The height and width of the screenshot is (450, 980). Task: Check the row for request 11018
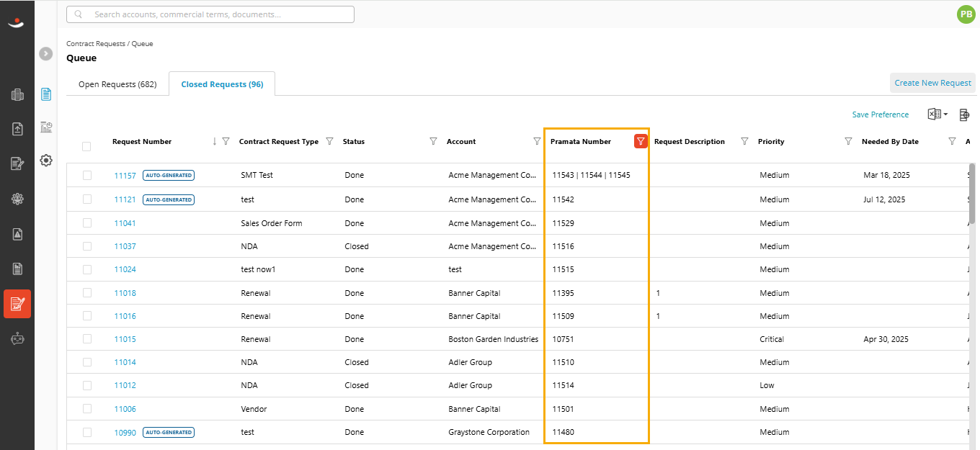[x=87, y=293]
